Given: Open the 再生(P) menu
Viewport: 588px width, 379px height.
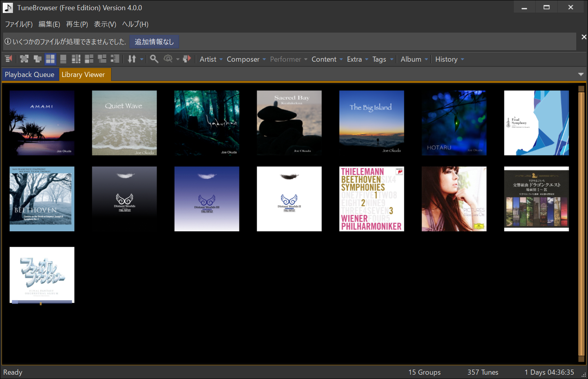Looking at the screenshot, I should pos(77,24).
